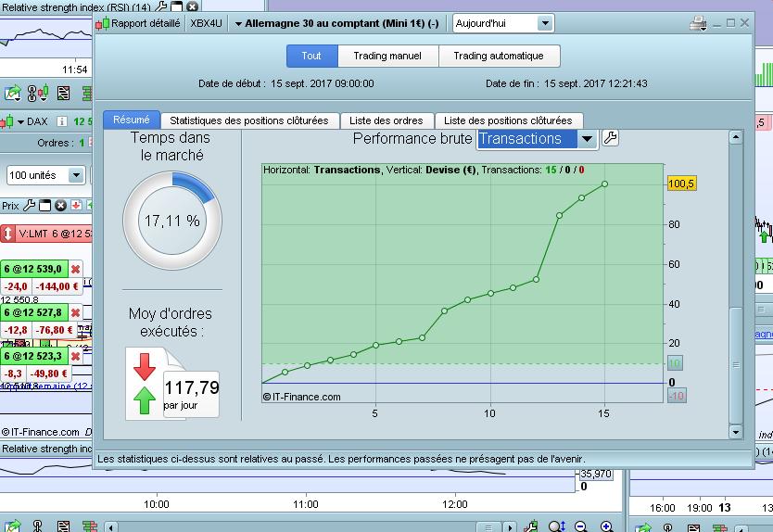The image size is (773, 532).
Task: Close position 6 @12 523,3
Action: coord(75,356)
